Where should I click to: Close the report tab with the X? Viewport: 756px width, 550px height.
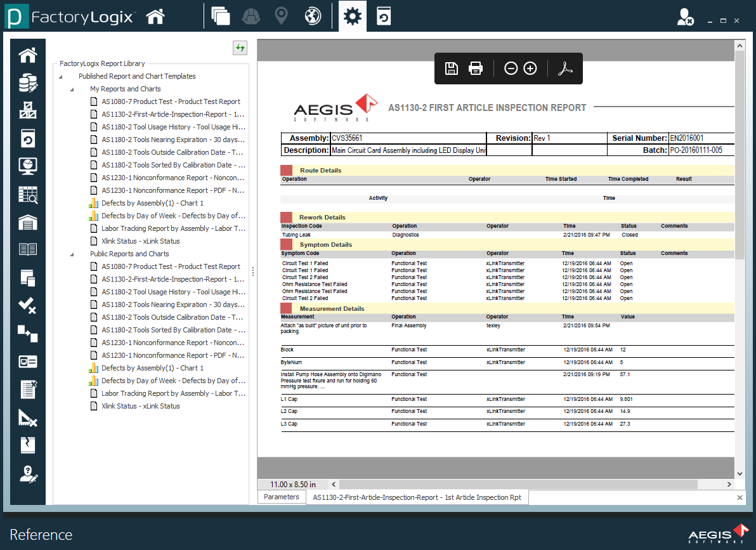[x=738, y=497]
